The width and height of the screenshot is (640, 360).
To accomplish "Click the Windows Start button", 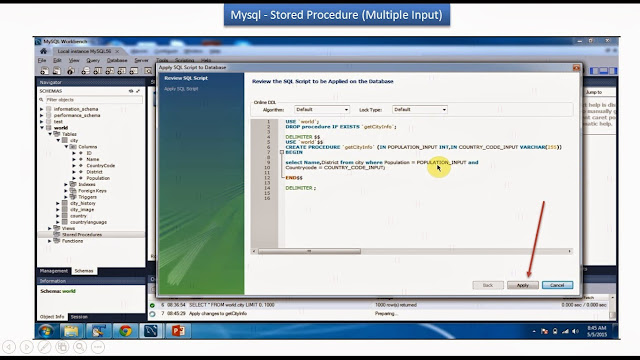I will pos(46,330).
